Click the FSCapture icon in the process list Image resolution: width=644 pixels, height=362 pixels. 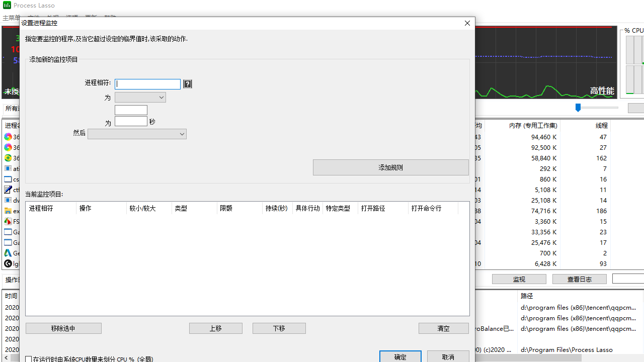click(x=8, y=221)
